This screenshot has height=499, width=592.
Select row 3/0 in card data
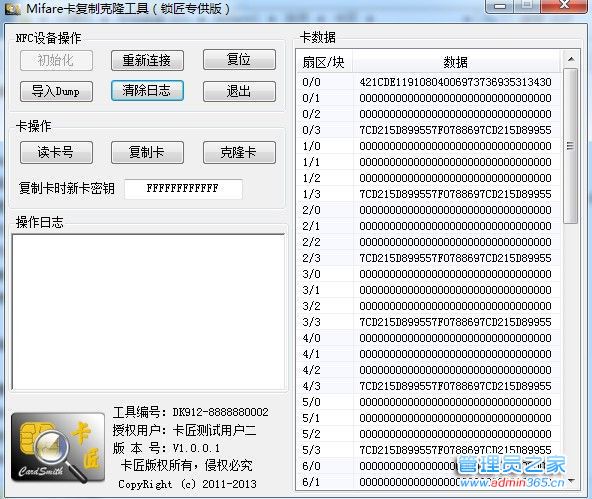[x=428, y=274]
